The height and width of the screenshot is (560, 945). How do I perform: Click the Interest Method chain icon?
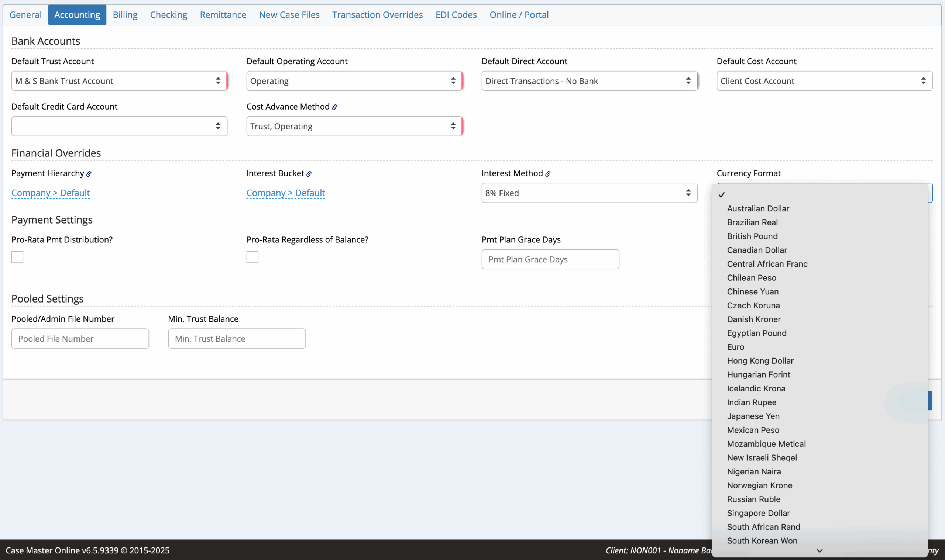tap(548, 174)
